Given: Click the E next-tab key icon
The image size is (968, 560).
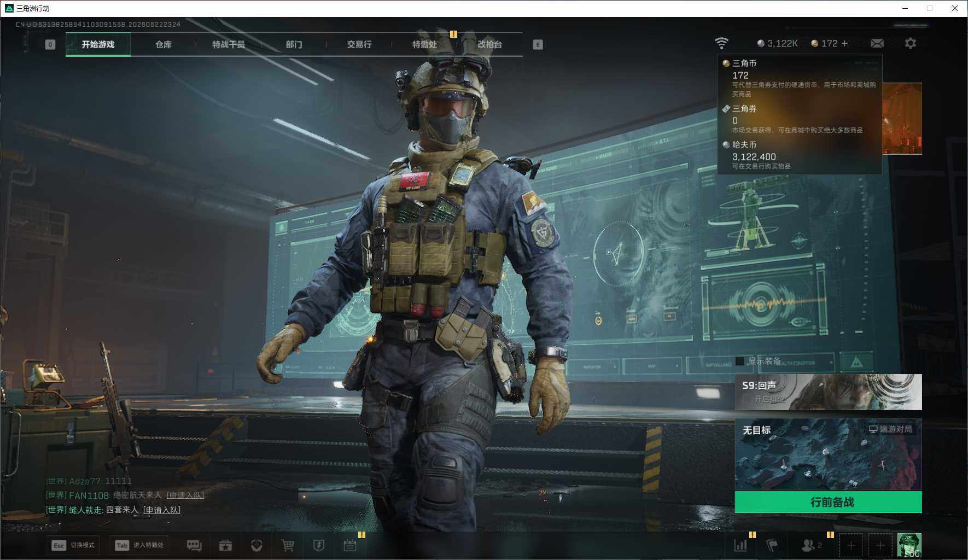Looking at the screenshot, I should (538, 45).
